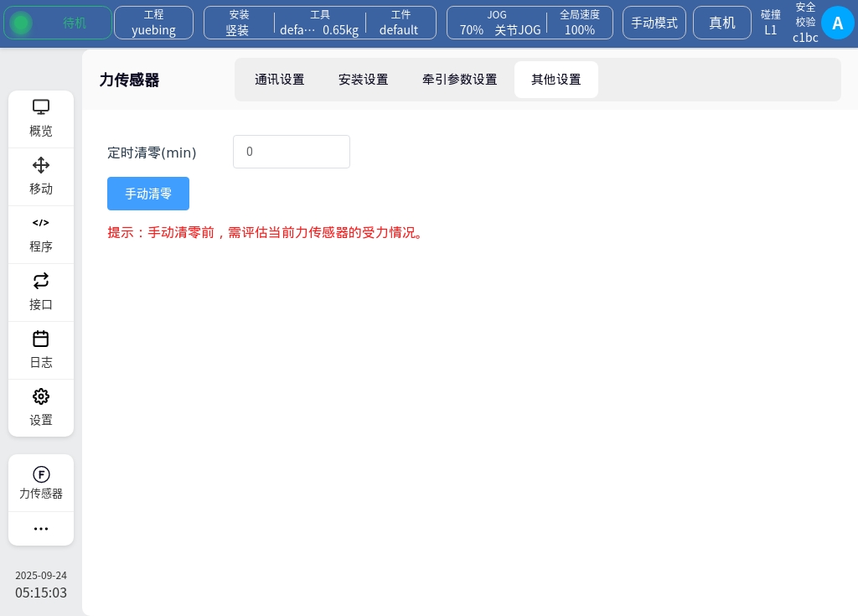Toggle the 真机 real robot mode
Viewport: 858px width, 616px height.
(722, 23)
